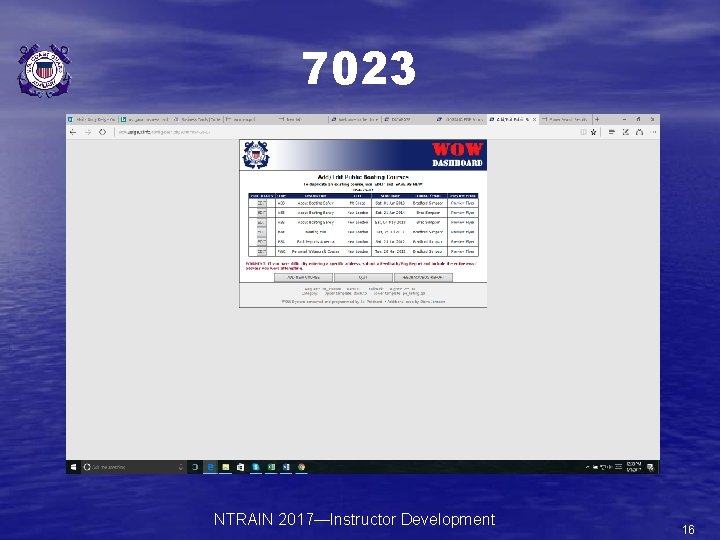This screenshot has height=540, width=720.
Task: Open reading view icon in address bar
Action: coord(583,132)
